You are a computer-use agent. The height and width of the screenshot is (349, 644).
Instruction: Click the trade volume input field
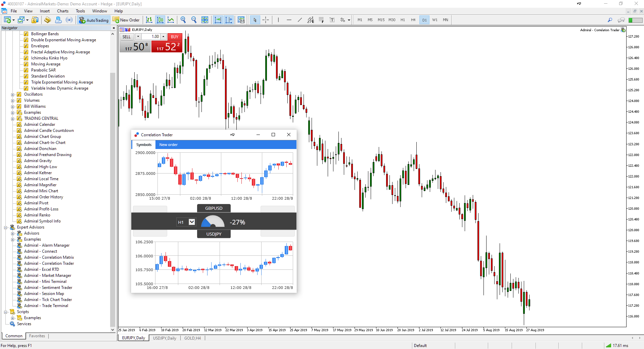[151, 37]
